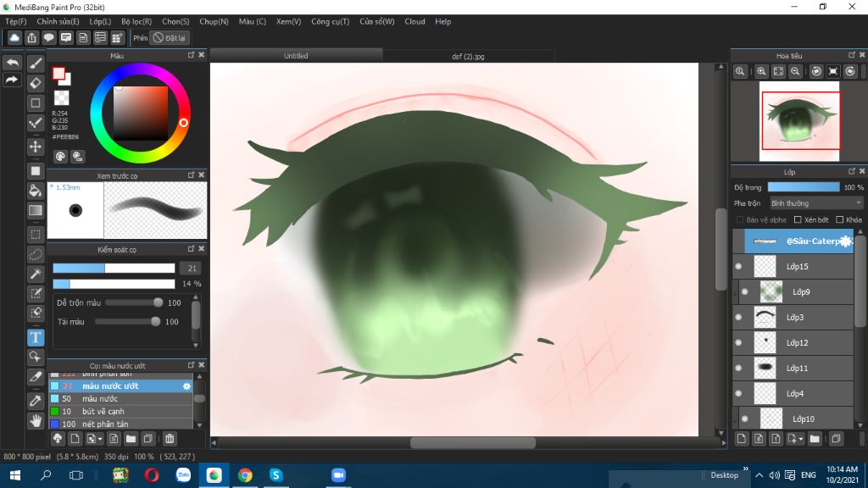Open settings gear for màu nước ướt brush
Viewport: 868px width, 488px height.
[186, 386]
